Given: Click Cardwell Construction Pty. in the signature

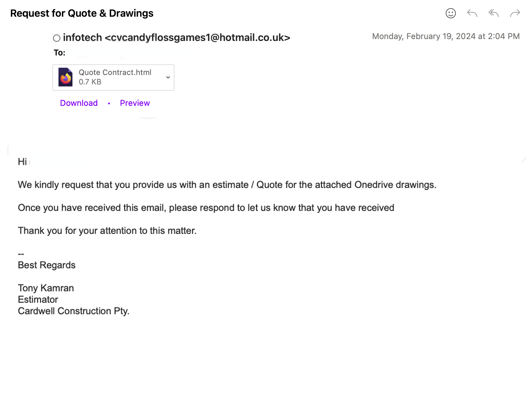Looking at the screenshot, I should (x=74, y=311).
